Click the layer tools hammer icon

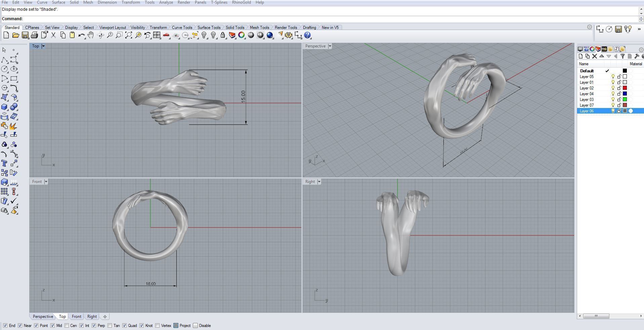(x=637, y=57)
